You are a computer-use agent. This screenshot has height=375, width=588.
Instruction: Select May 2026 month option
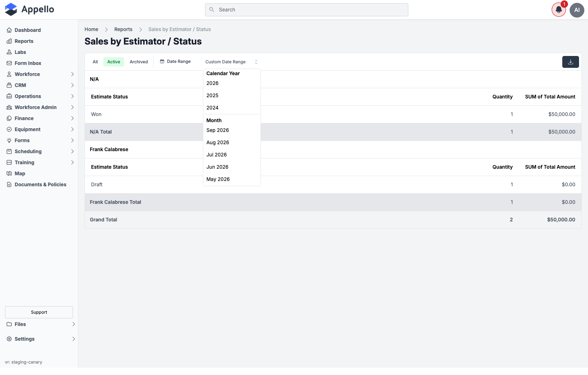click(232, 179)
